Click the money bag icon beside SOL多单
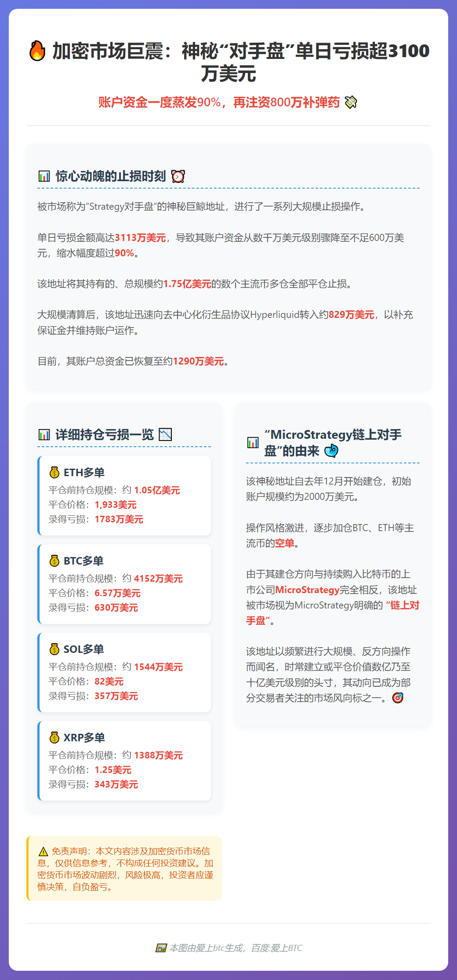This screenshot has width=457, height=980. click(54, 649)
